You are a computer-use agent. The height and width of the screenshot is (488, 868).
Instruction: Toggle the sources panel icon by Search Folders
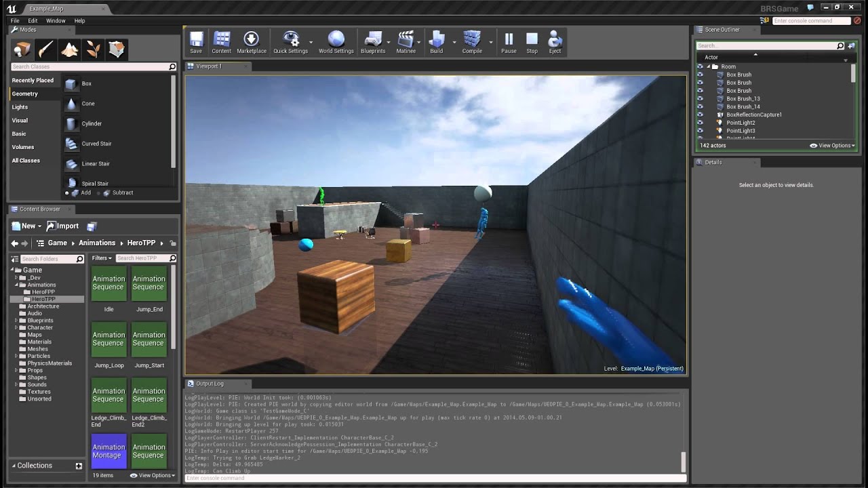15,259
